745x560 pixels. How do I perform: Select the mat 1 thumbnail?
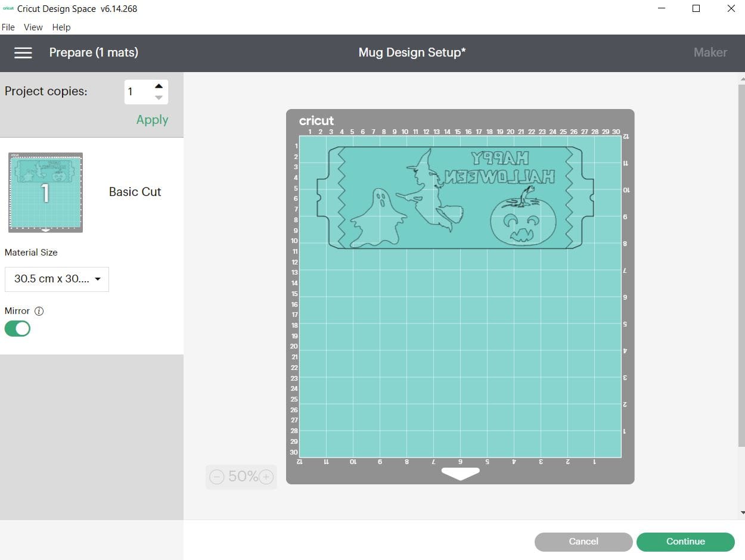45,192
